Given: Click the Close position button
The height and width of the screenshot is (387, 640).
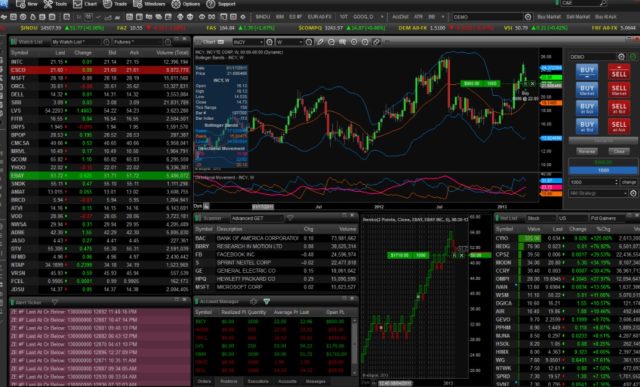Looking at the screenshot, I should [x=619, y=151].
